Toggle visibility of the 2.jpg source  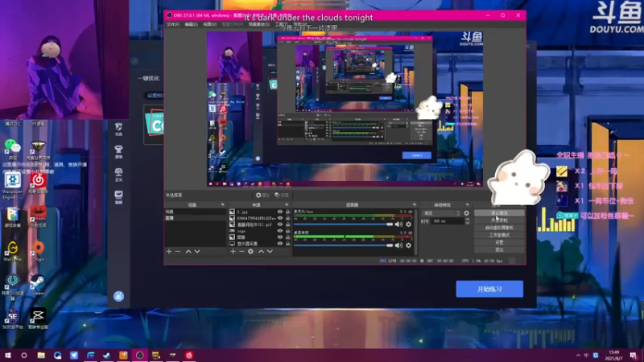coord(280,212)
